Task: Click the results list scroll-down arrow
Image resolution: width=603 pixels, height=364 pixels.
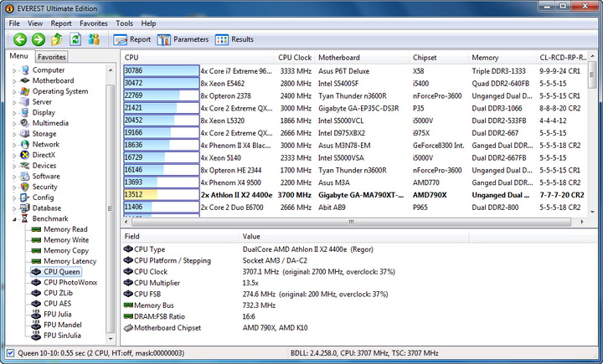Action: click(x=592, y=212)
